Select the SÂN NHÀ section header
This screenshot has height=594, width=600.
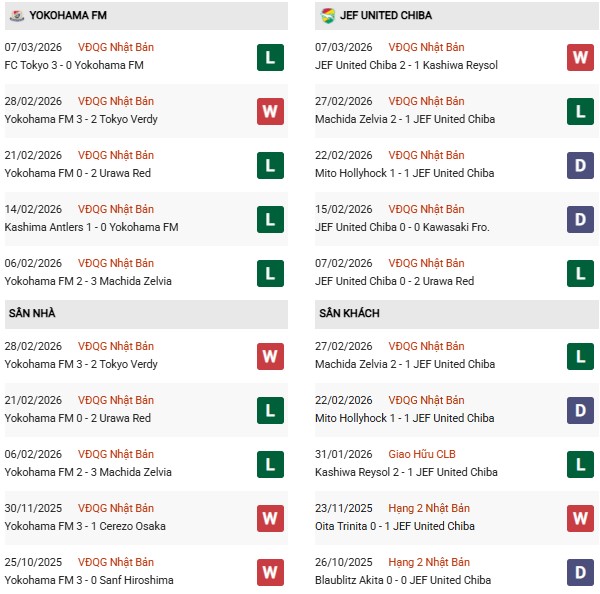33,314
